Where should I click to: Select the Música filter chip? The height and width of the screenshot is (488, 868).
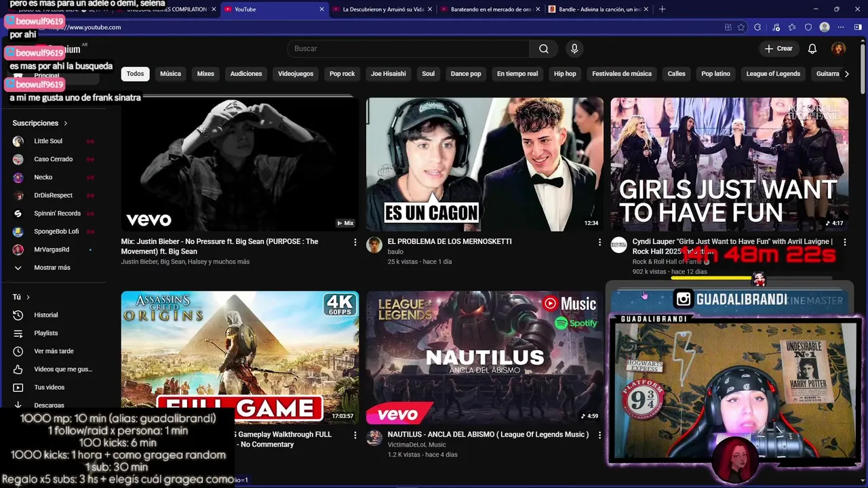point(170,74)
